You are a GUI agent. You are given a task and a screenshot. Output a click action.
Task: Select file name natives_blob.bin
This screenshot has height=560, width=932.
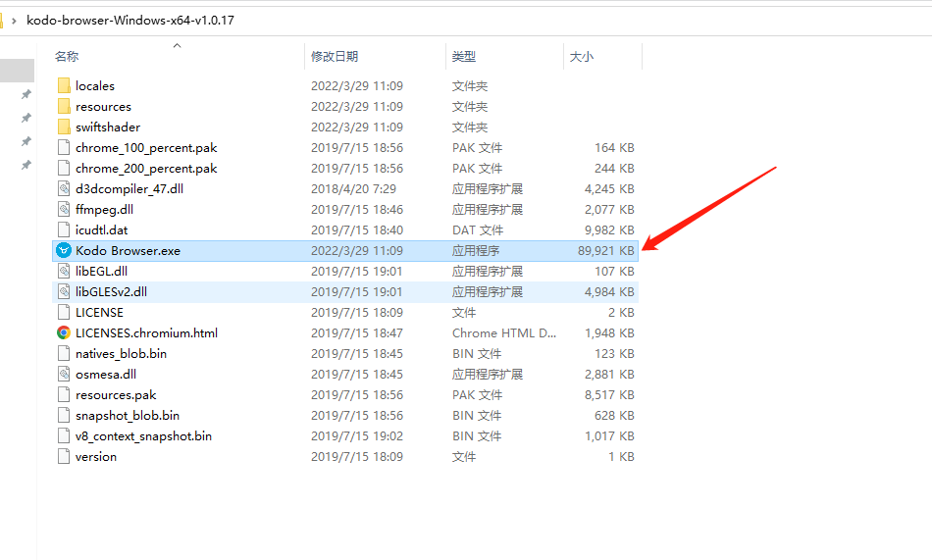coord(122,354)
